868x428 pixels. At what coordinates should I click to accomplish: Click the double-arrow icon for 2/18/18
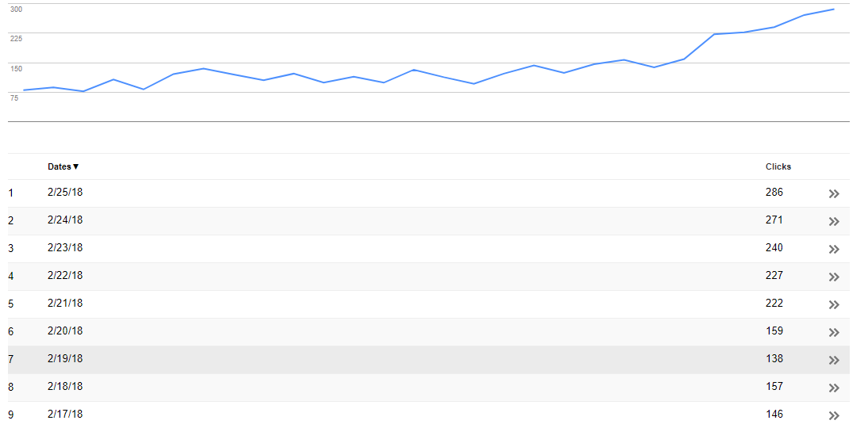(834, 388)
